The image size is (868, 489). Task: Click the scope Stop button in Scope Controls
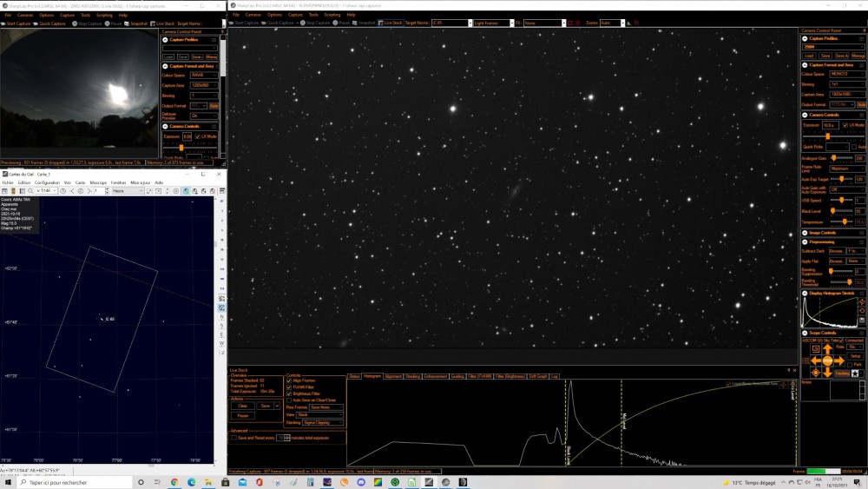pos(827,360)
